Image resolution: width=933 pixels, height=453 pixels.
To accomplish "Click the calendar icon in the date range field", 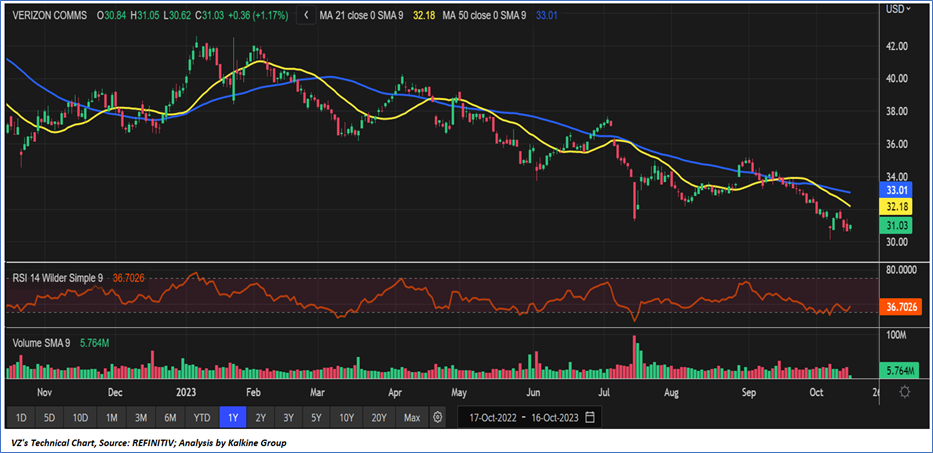I will 591,417.
